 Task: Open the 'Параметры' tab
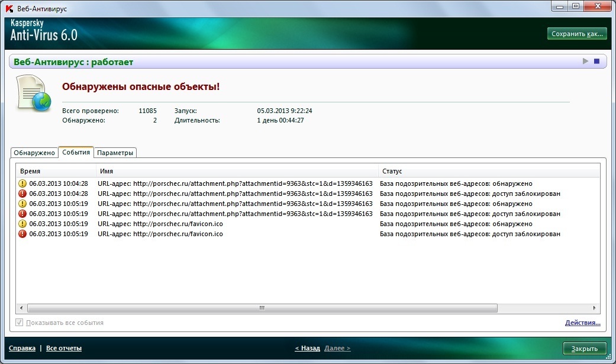coord(115,153)
